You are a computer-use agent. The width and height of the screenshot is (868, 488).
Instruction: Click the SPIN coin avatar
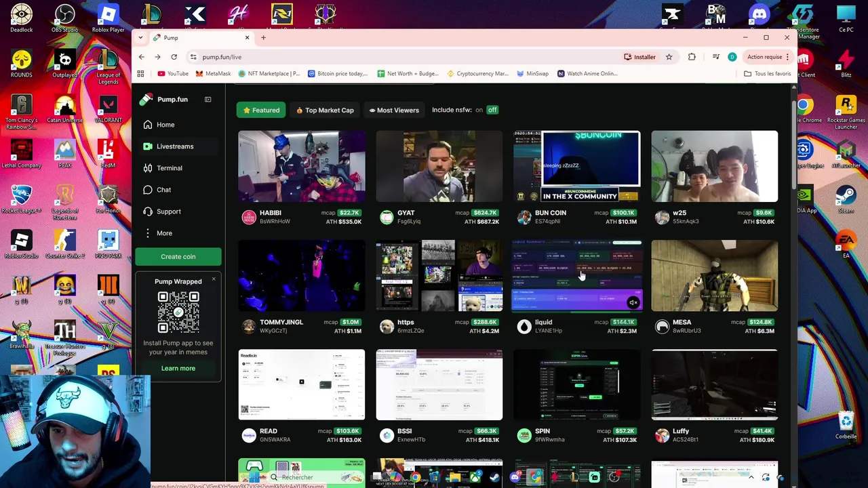point(524,436)
